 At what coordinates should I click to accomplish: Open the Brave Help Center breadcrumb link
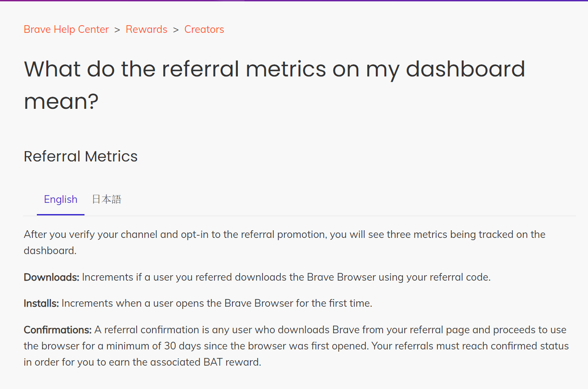click(x=66, y=29)
